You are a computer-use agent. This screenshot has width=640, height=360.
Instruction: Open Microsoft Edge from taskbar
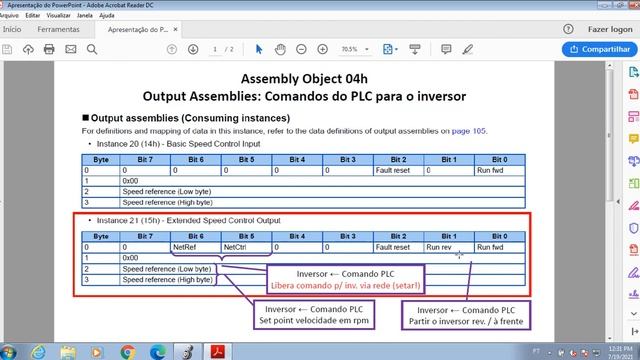pyautogui.click(x=158, y=352)
